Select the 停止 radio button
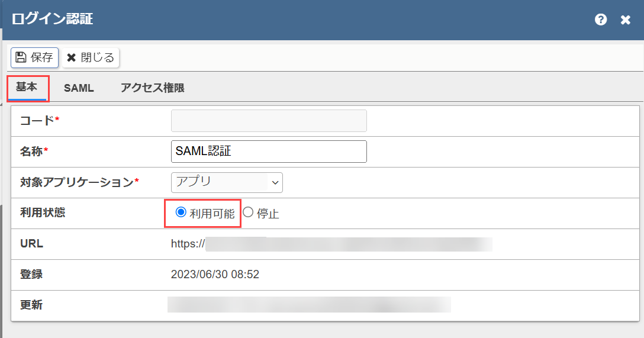The height and width of the screenshot is (338, 644). [247, 213]
